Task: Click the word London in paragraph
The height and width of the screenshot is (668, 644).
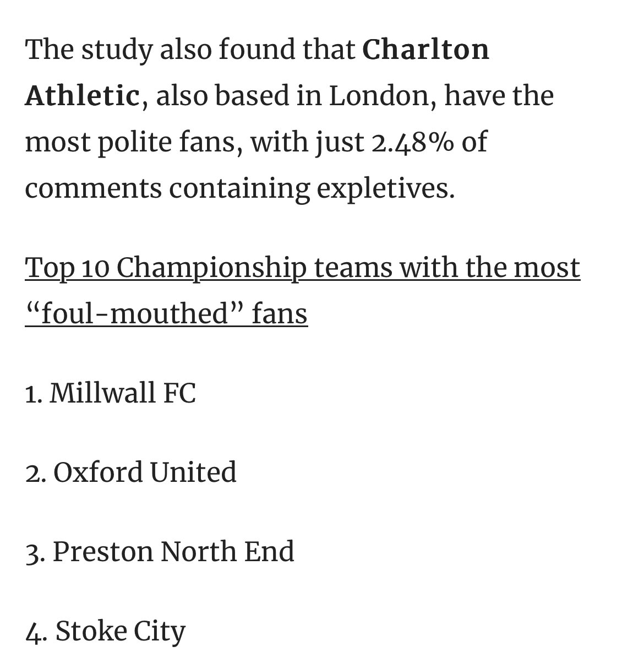Action: [x=377, y=96]
